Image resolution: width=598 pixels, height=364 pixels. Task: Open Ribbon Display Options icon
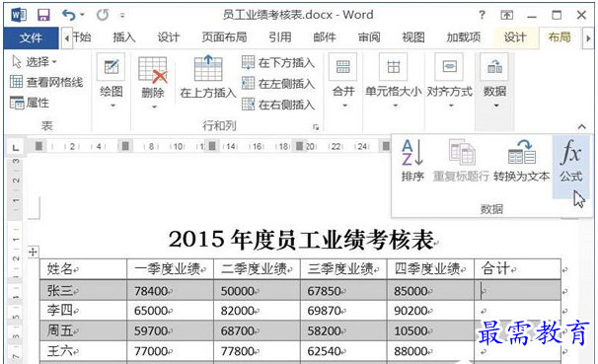tap(506, 15)
